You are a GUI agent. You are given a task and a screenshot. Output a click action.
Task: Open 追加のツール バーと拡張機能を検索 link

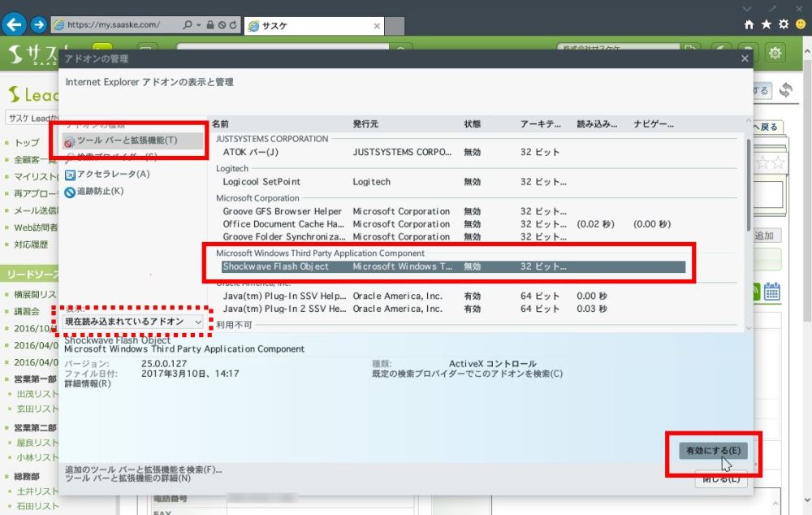pyautogui.click(x=143, y=470)
